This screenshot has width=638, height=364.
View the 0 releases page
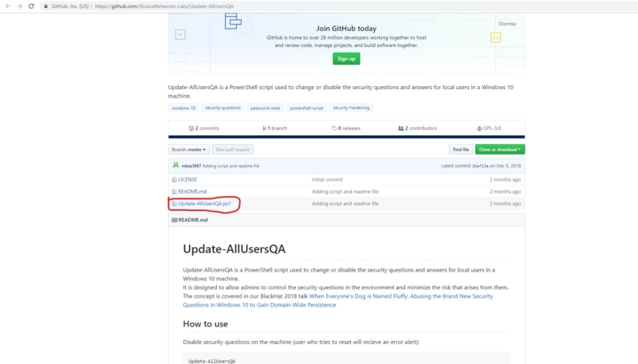tap(346, 128)
